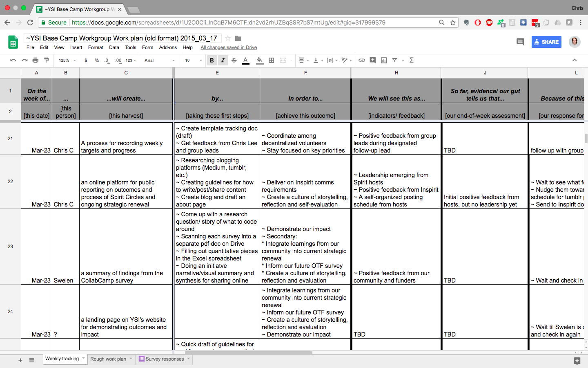Undo the last action in the toolbar
The image size is (588, 368).
coord(13,60)
